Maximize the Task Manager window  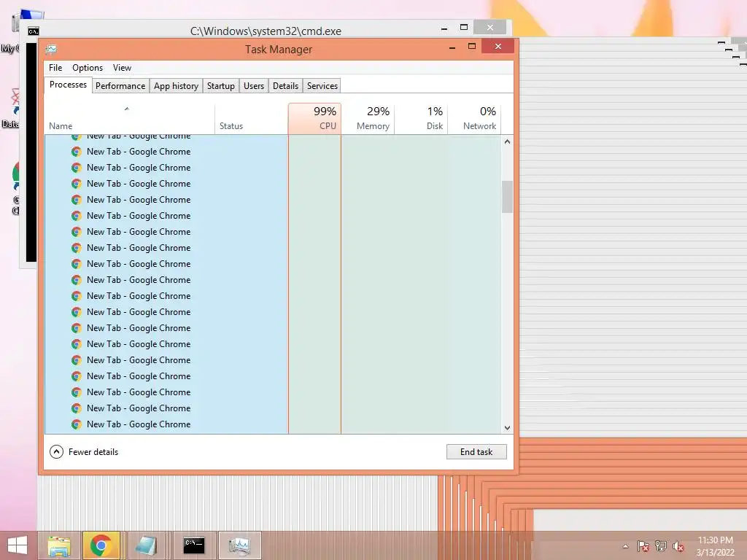pyautogui.click(x=472, y=46)
